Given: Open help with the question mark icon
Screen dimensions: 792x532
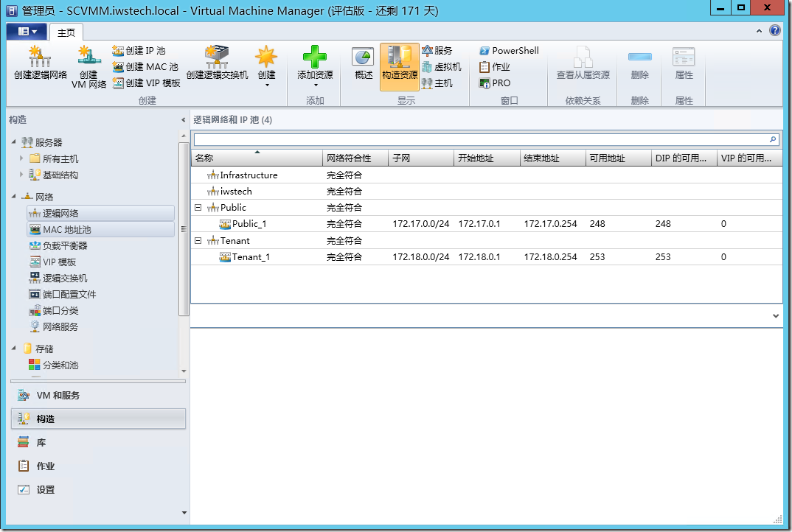Looking at the screenshot, I should point(775,30).
